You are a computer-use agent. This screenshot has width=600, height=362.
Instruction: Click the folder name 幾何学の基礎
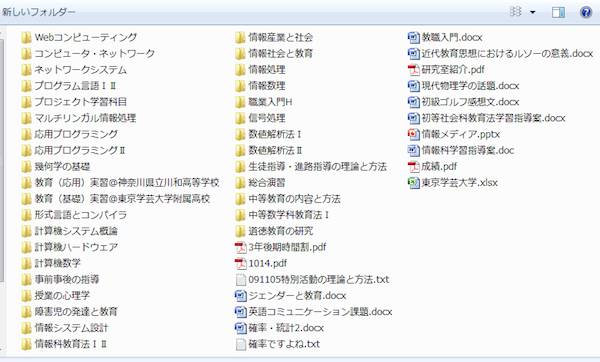62,166
